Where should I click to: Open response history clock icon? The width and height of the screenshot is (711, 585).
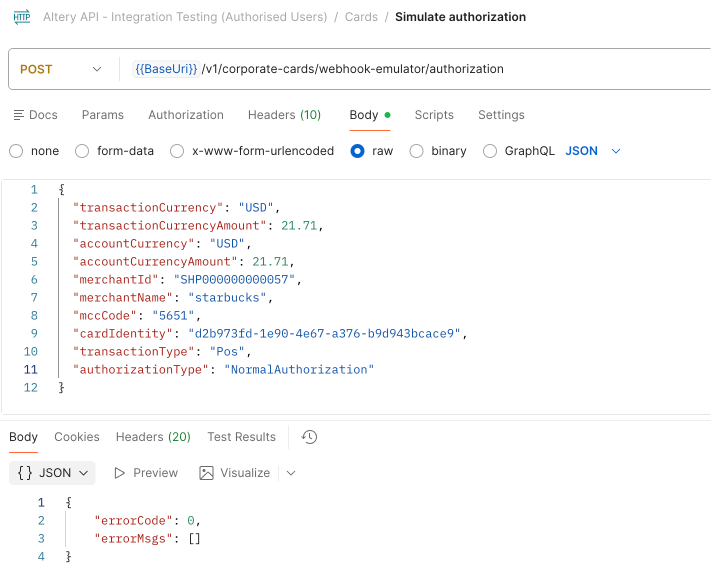pyautogui.click(x=309, y=437)
